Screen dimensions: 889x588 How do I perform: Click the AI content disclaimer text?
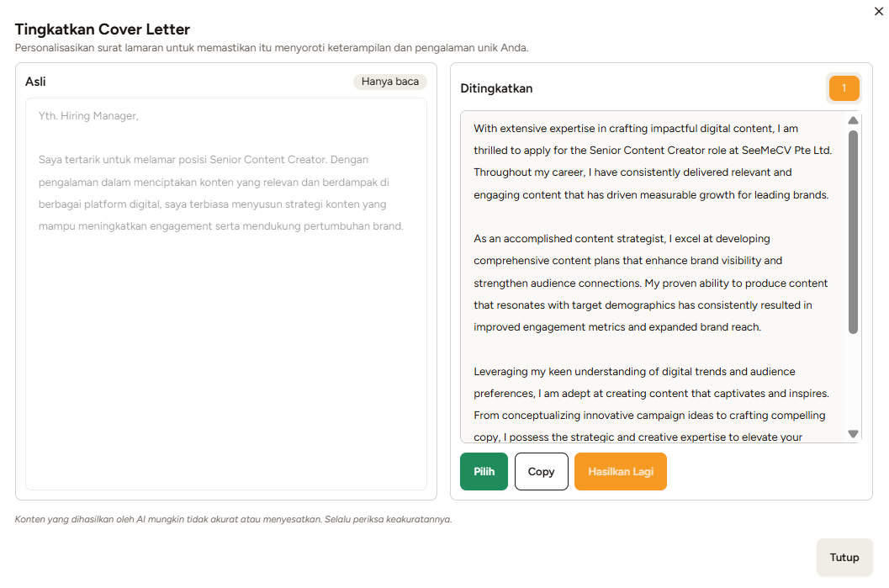(233, 519)
